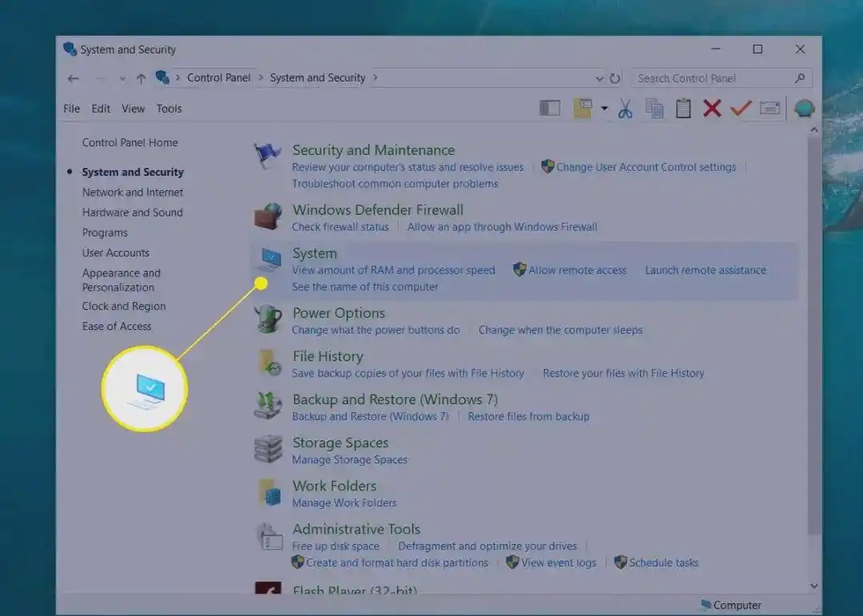Delete with the red X toolbar icon
Viewport: 863px width, 616px height.
point(712,107)
